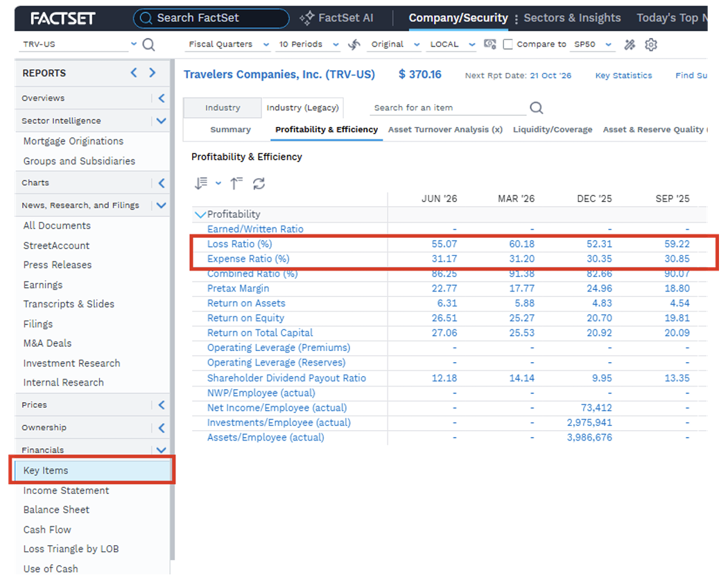Collapse News, Research, and Filings section
The width and height of the screenshot is (728, 582).
[161, 205]
